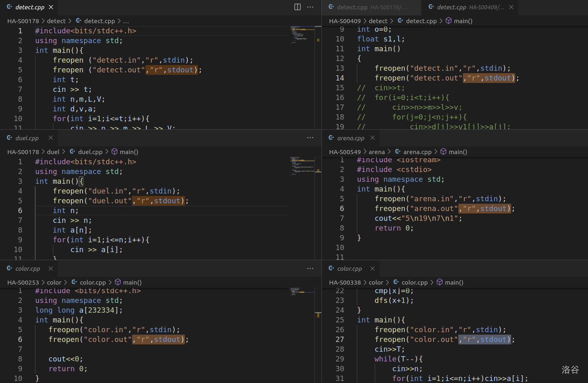The image size is (588, 383).
Task: Click 'cin >> n;' line in duel.cpp
Action: [72, 220]
